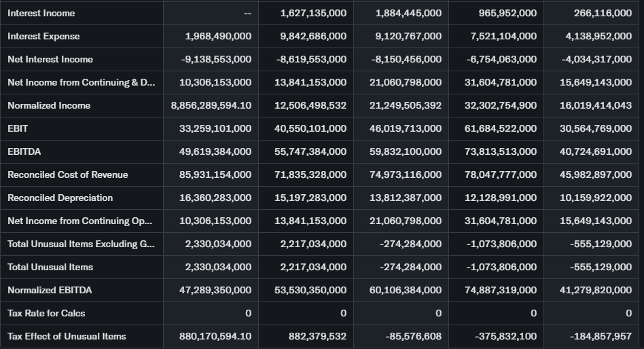
Task: Click the truncated Total Unusual Items Excluding G... label
Action: click(81, 244)
